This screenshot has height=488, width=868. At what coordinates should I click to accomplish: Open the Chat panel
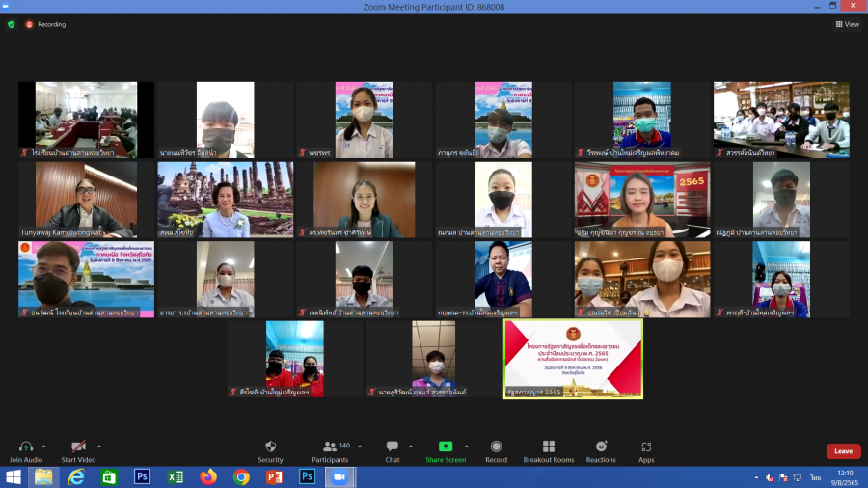[x=393, y=447]
